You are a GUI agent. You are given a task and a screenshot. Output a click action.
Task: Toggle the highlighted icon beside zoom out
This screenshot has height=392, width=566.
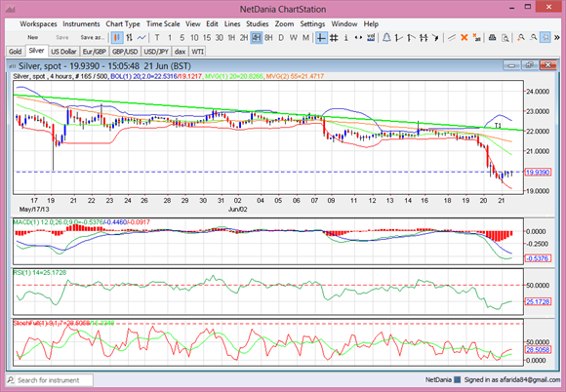coord(546,37)
